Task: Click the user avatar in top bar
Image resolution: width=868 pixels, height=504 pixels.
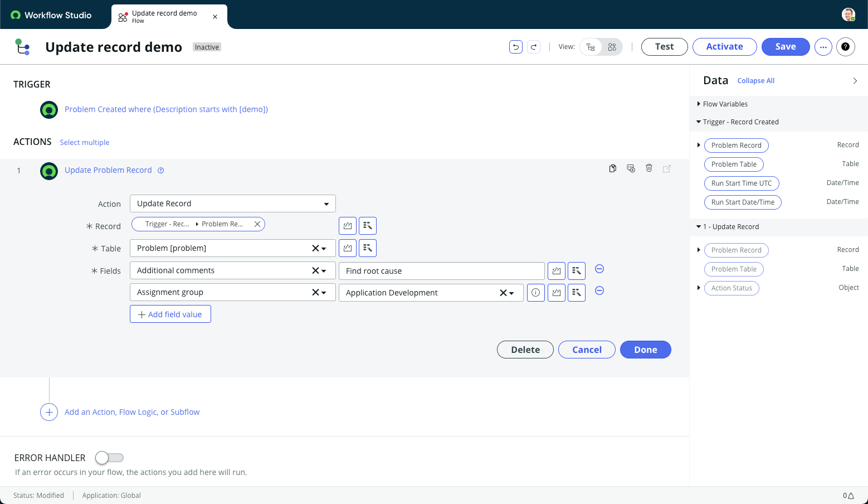Action: (x=848, y=14)
